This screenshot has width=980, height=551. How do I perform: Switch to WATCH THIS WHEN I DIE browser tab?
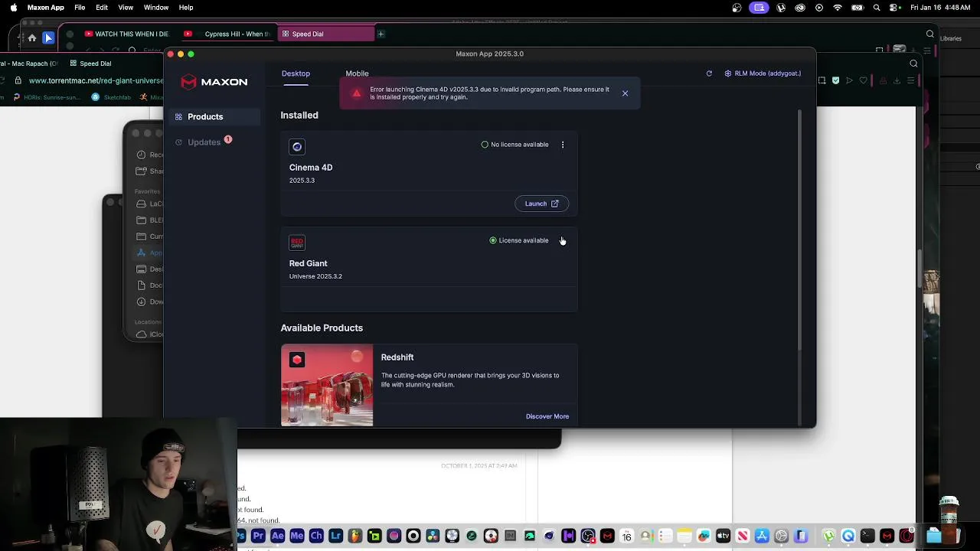126,34
